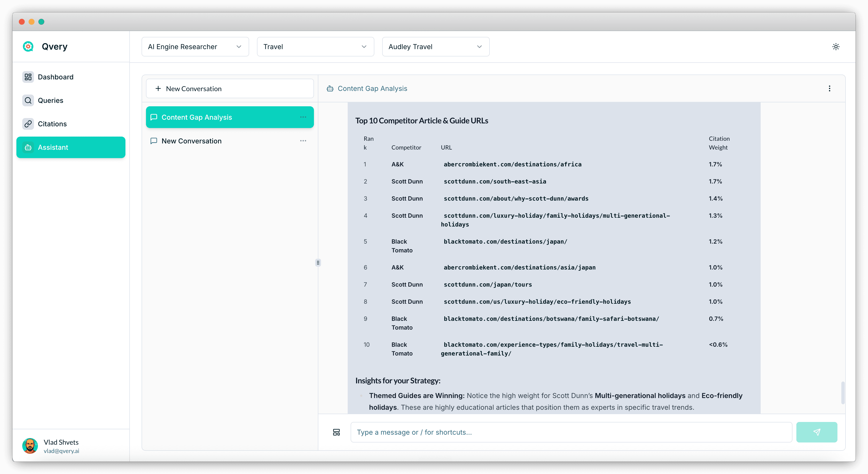
Task: Expand the AI Engine Researcher dropdown
Action: tap(195, 47)
